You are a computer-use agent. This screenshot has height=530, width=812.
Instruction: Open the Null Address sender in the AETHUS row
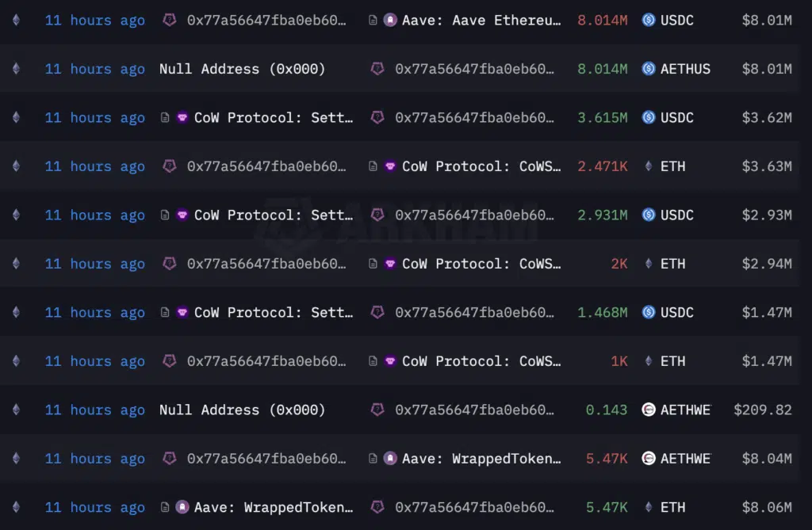[x=242, y=69]
